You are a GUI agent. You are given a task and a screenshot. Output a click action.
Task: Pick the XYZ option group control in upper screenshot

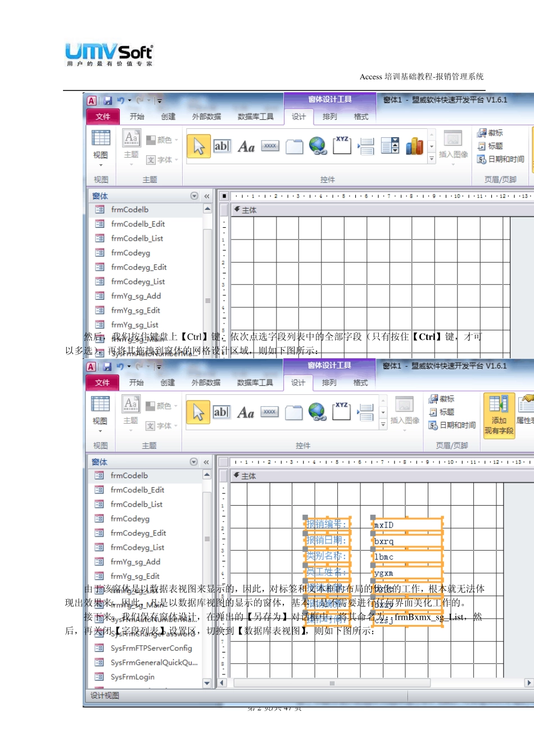(x=342, y=145)
